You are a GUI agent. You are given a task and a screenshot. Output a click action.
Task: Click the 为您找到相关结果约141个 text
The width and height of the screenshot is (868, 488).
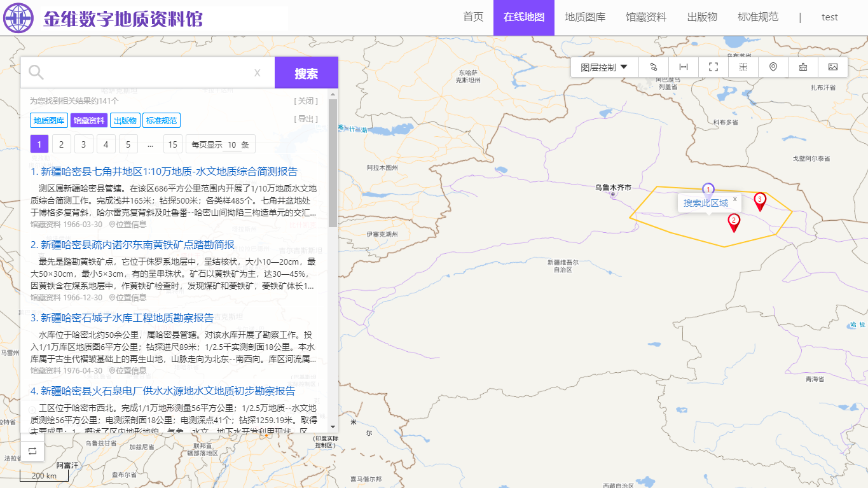pos(74,101)
